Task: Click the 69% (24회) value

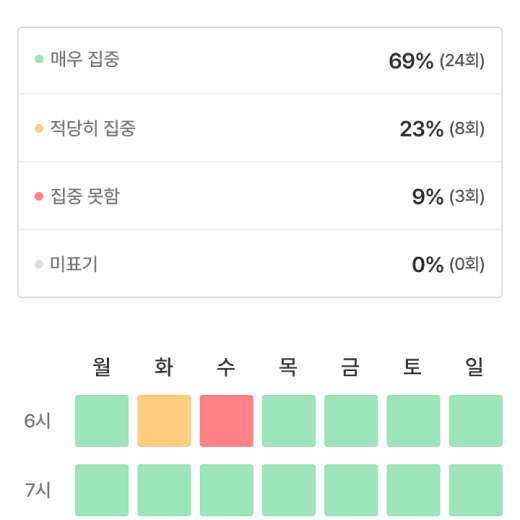Action: coord(437,61)
